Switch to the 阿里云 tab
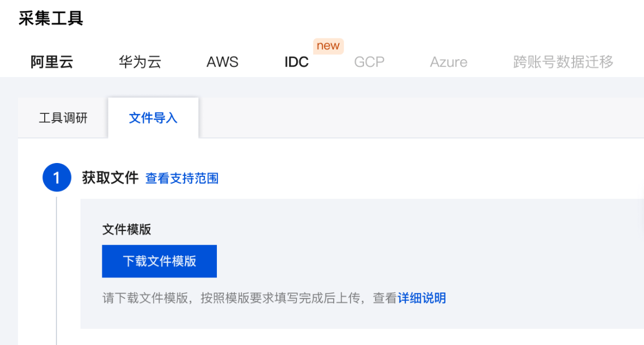The height and width of the screenshot is (345, 644). click(52, 62)
